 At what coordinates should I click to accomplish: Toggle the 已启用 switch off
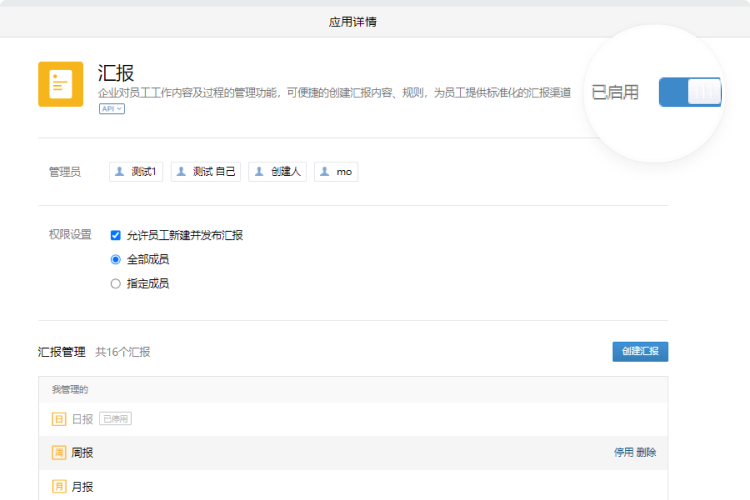coord(689,92)
